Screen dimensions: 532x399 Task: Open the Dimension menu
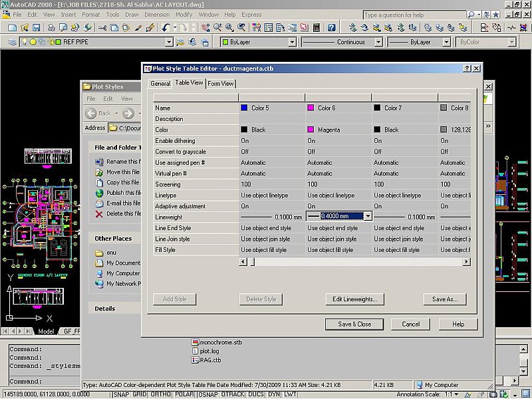click(x=157, y=14)
